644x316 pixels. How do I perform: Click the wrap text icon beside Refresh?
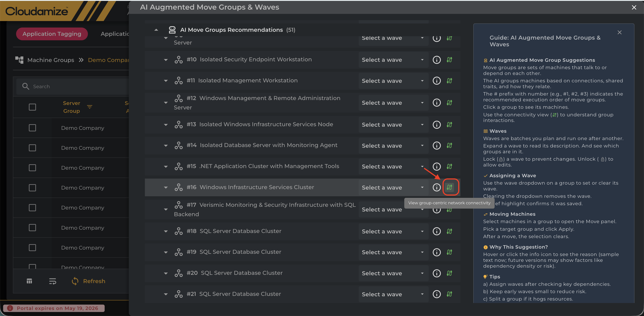[53, 281]
